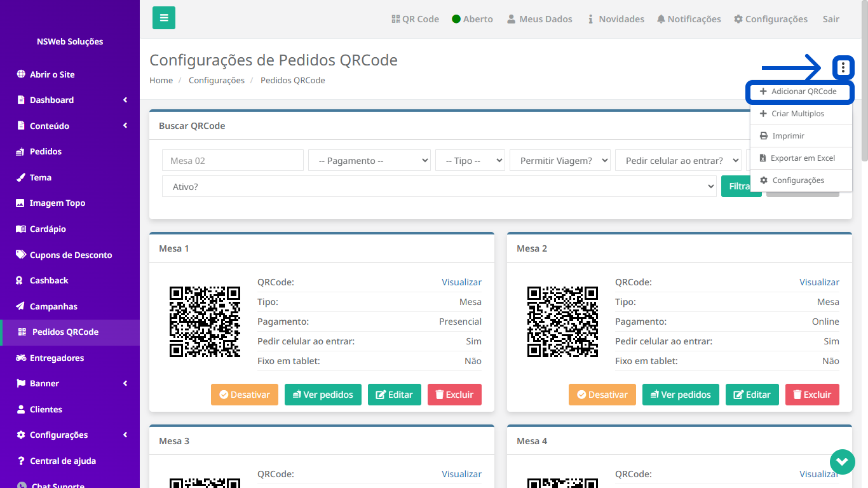Click the Clientes person icon
The image size is (868, 488).
coord(21,409)
